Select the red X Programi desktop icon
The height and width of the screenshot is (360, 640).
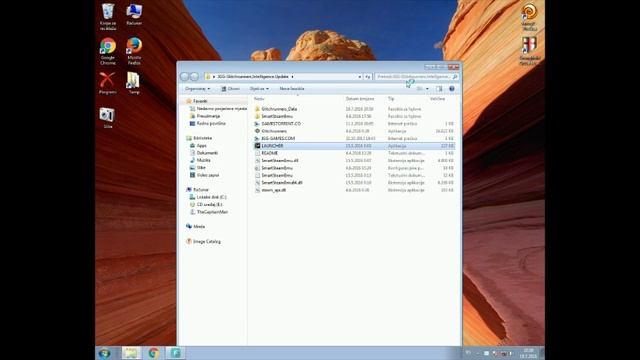107,83
